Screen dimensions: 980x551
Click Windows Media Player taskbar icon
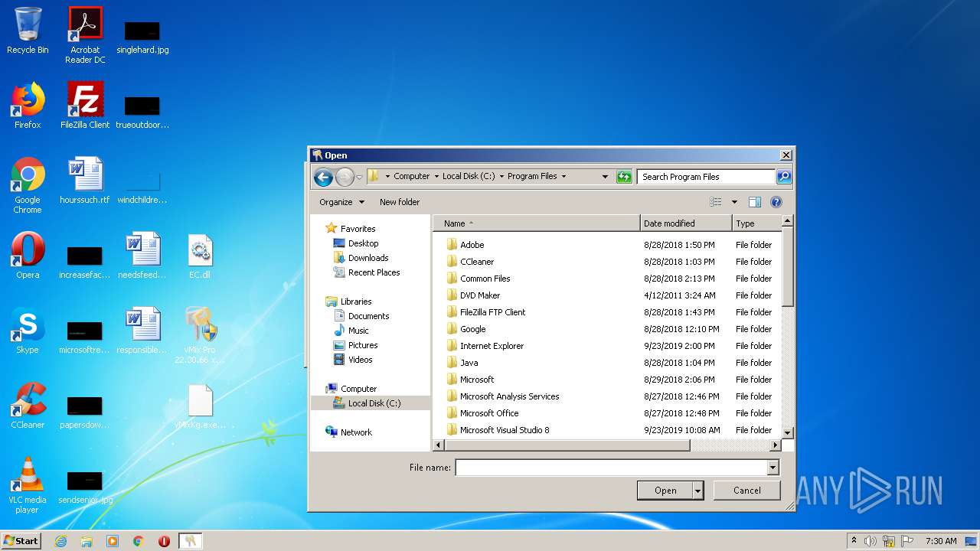pyautogui.click(x=113, y=541)
